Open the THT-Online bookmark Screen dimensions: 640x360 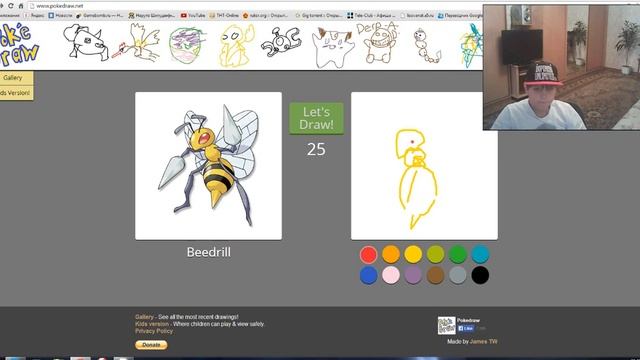(x=224, y=16)
